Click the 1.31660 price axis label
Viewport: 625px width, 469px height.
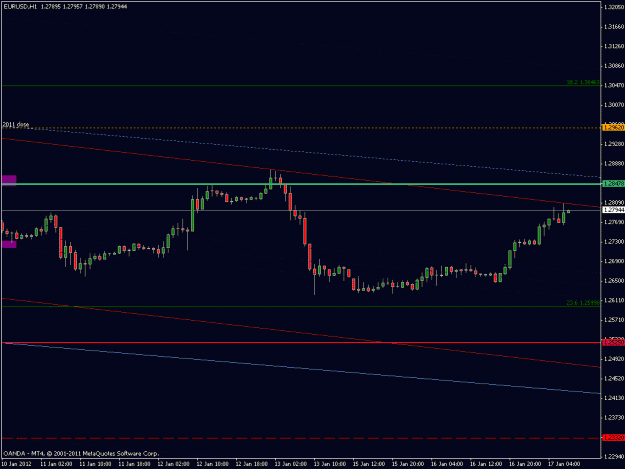[614, 27]
